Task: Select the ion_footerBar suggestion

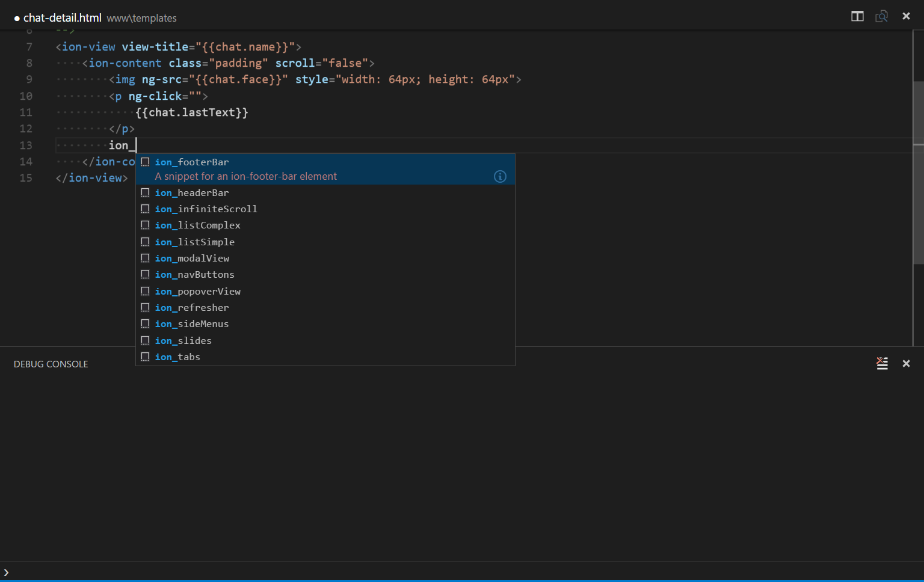Action: (x=192, y=162)
